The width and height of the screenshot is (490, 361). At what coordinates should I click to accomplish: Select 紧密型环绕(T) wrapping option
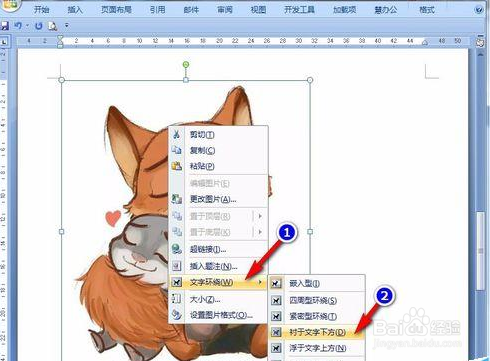pos(317,316)
